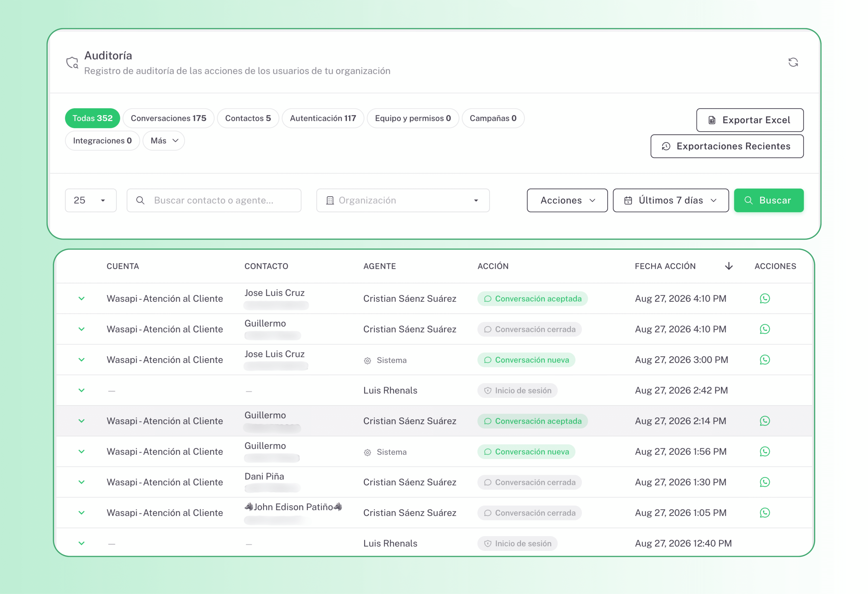
Task: Select the Integraciones 0 tab
Action: pyautogui.click(x=102, y=141)
